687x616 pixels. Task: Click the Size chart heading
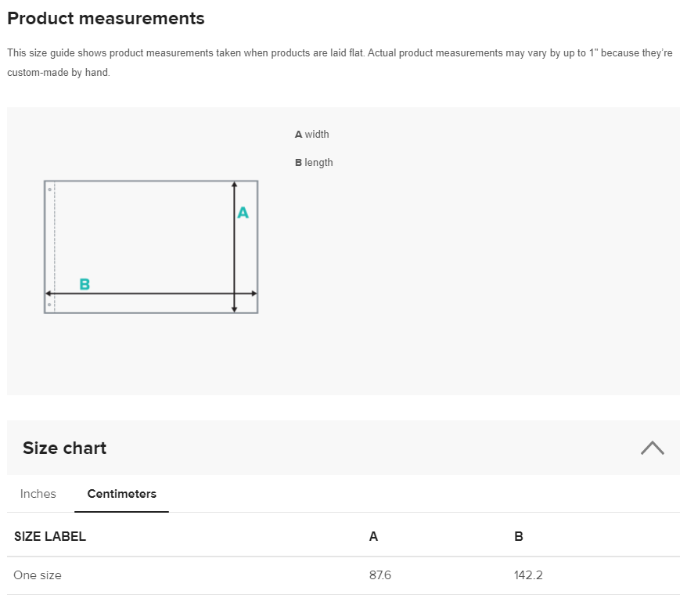click(x=64, y=448)
